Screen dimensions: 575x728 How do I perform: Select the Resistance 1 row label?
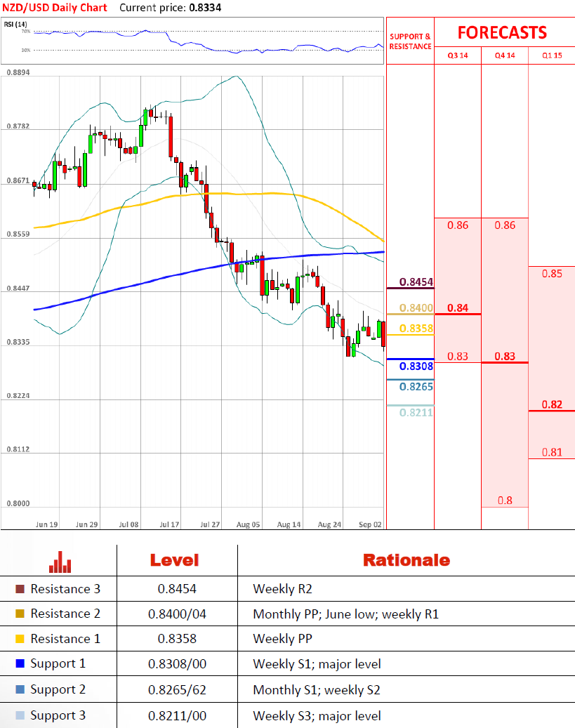[x=65, y=639]
